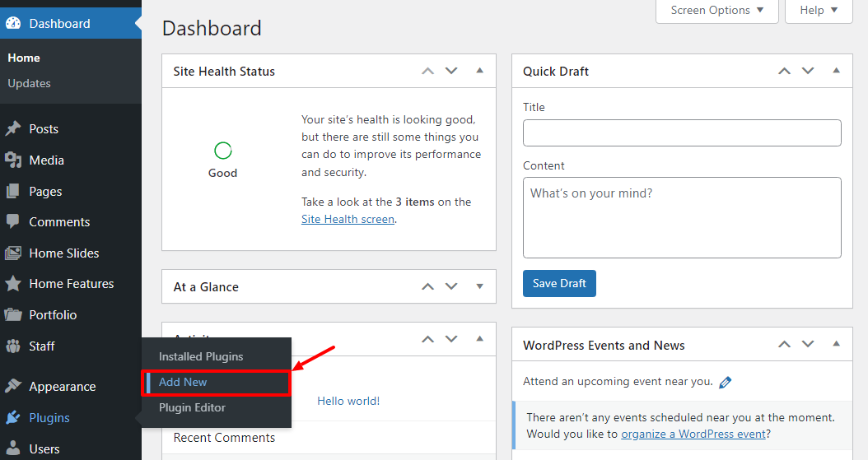Open the Site Health screen link
Image resolution: width=868 pixels, height=460 pixels.
[x=348, y=219]
